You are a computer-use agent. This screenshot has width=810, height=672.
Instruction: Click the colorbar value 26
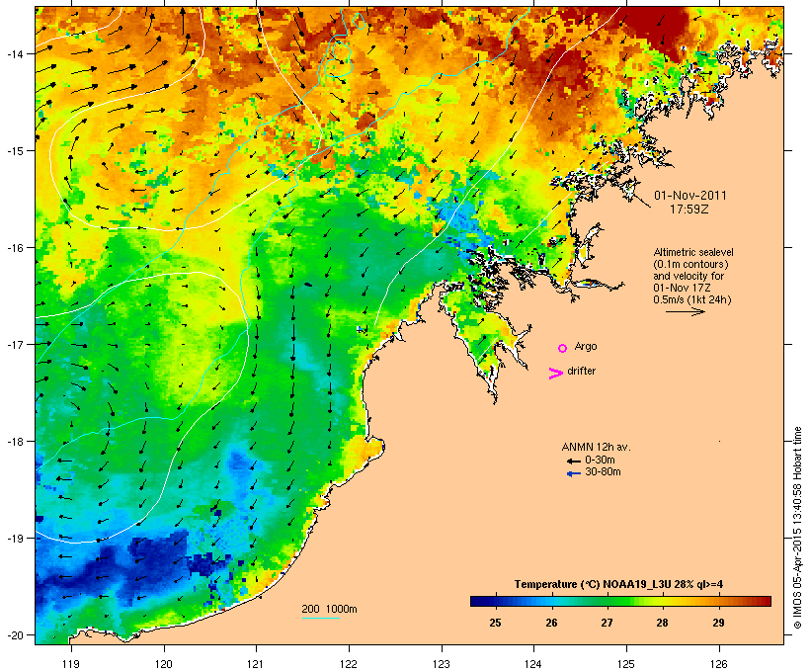pyautogui.click(x=551, y=623)
